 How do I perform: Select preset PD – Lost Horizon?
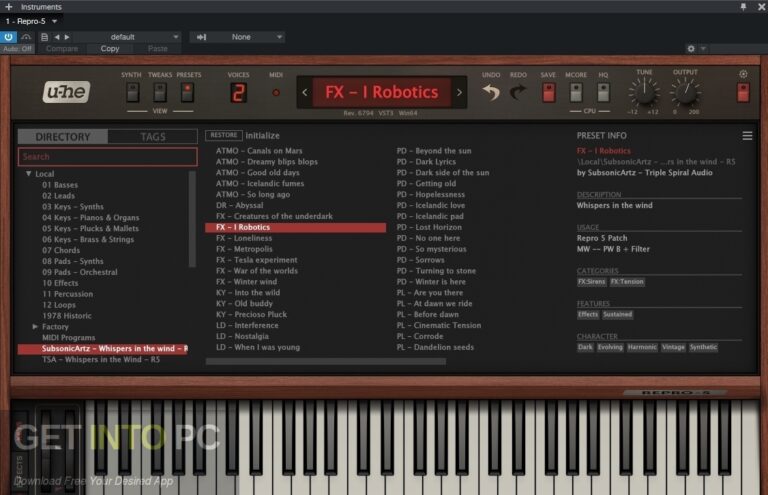[x=429, y=227]
